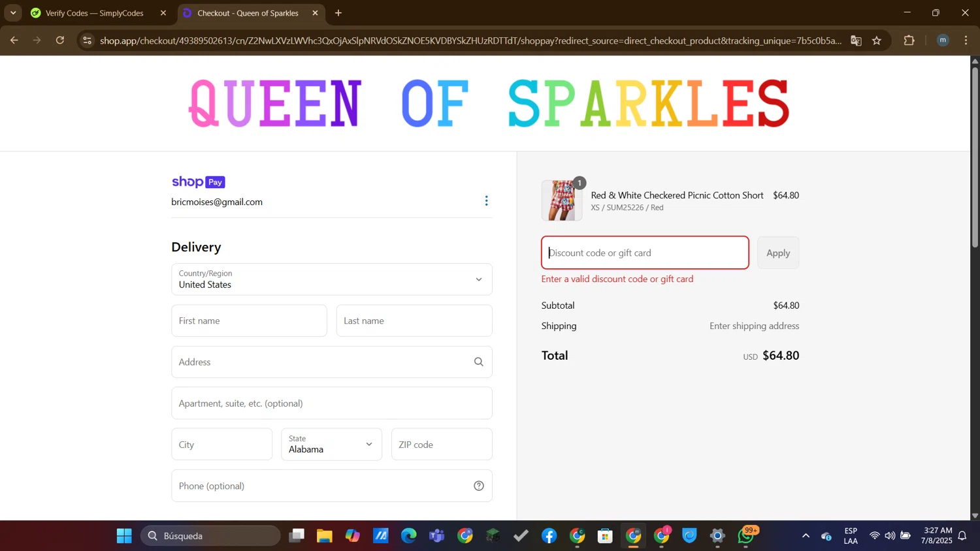
Task: Focus the ZIP code field
Action: (x=442, y=445)
